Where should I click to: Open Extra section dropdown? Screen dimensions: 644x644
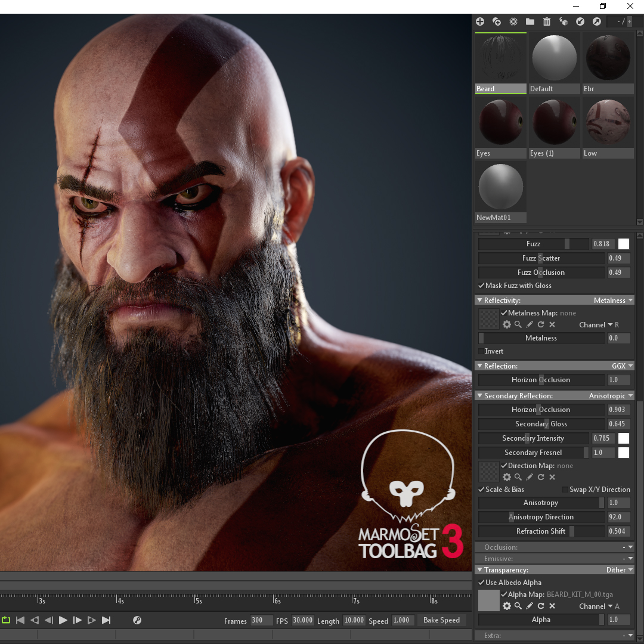pyautogui.click(x=628, y=636)
